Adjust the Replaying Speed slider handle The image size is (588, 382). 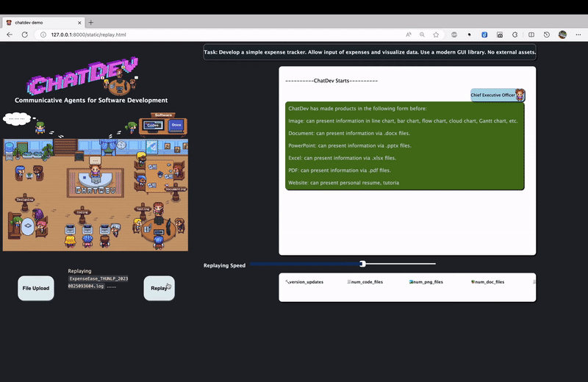(x=362, y=264)
